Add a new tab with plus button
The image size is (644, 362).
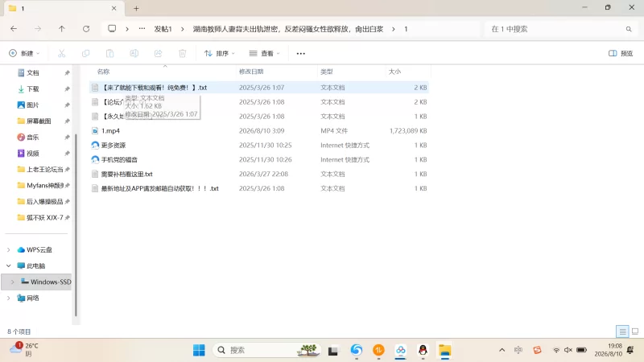136,8
